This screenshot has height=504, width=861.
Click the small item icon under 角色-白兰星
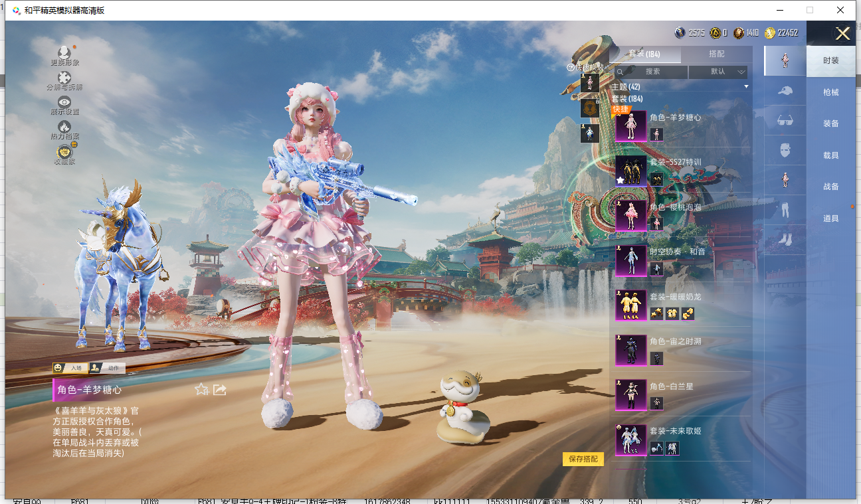click(x=656, y=403)
